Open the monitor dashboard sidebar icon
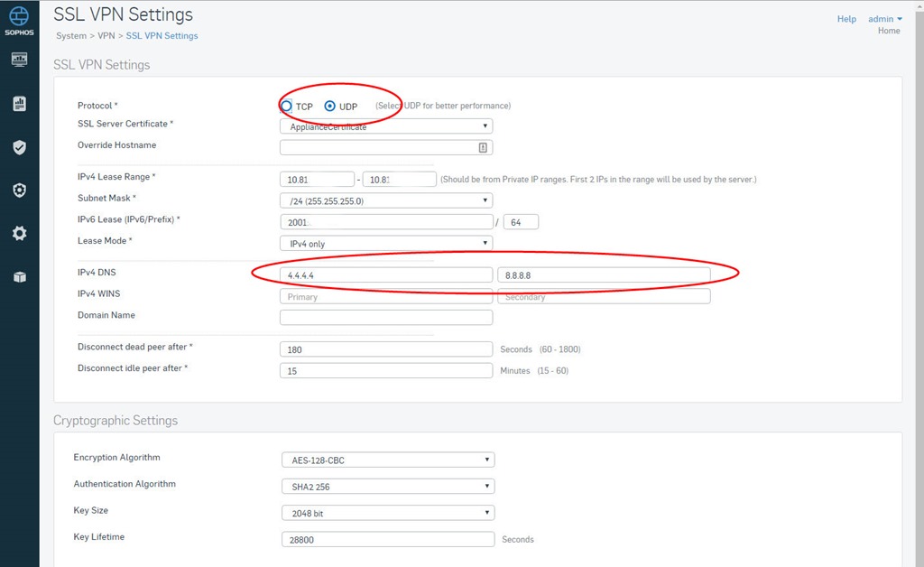The height and width of the screenshot is (567, 924). 20,60
